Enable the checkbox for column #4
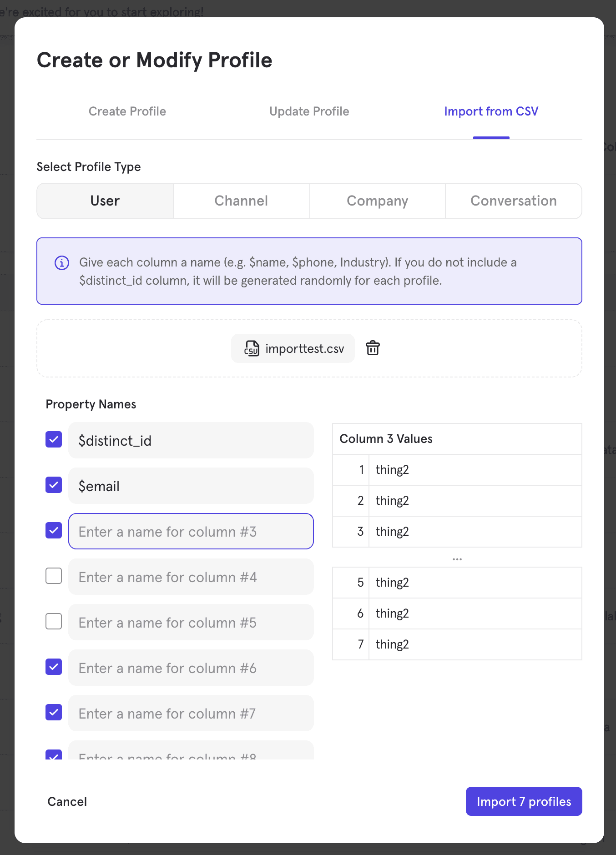This screenshot has width=616, height=855. pos(54,576)
